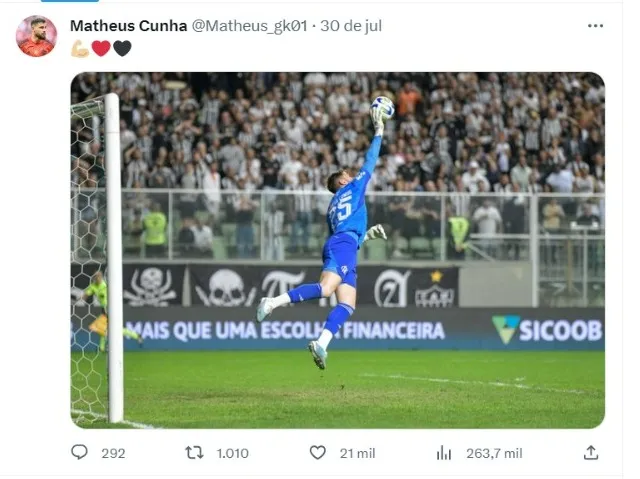Click the reply speech bubble icon

(79, 452)
